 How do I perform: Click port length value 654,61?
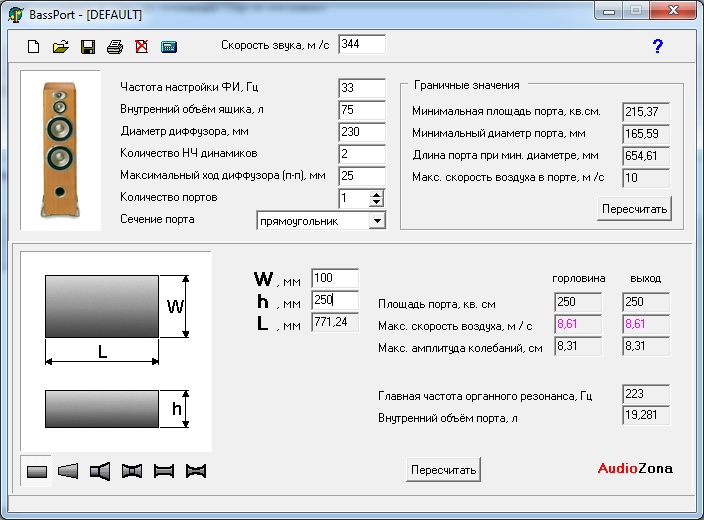(x=646, y=156)
